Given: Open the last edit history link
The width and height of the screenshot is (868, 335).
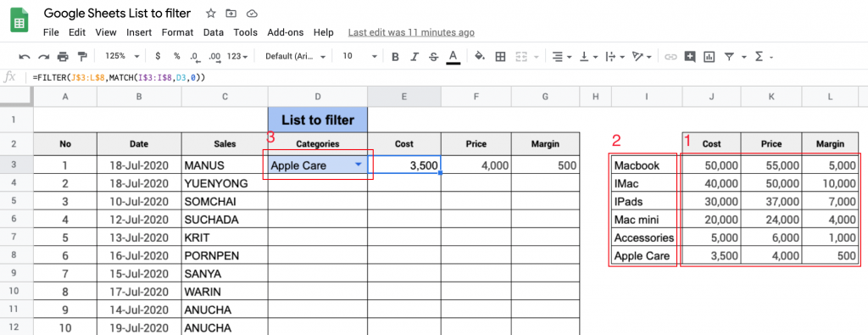Looking at the screenshot, I should [411, 32].
